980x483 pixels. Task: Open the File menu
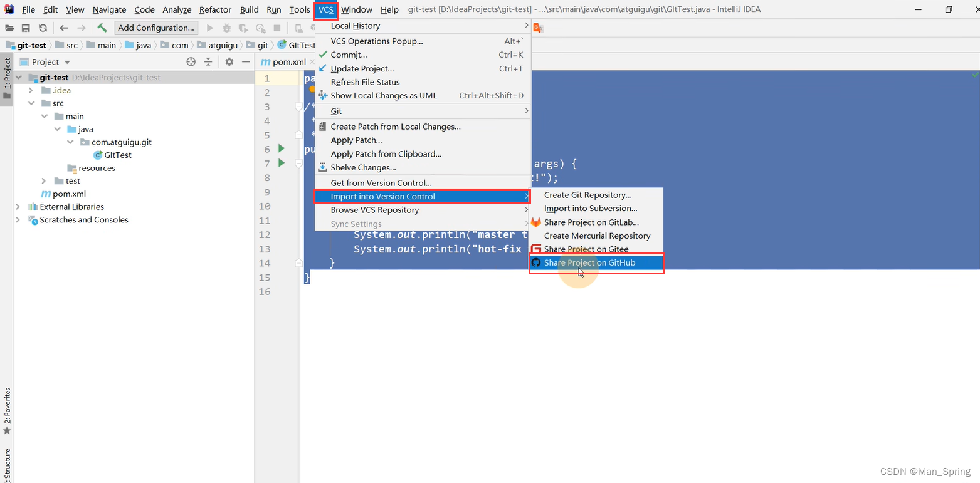tap(28, 9)
